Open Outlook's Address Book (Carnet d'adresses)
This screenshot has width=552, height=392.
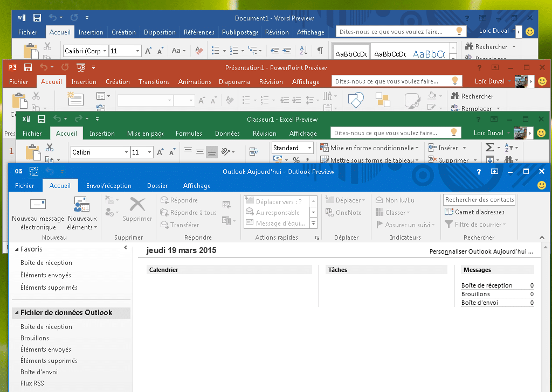[474, 212]
